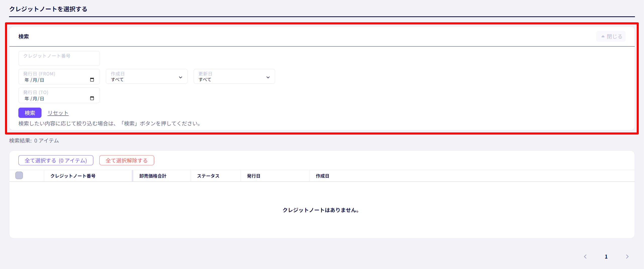644x269 pixels.
Task: Click クレジットノートを選択する page title
Action: 48,9
